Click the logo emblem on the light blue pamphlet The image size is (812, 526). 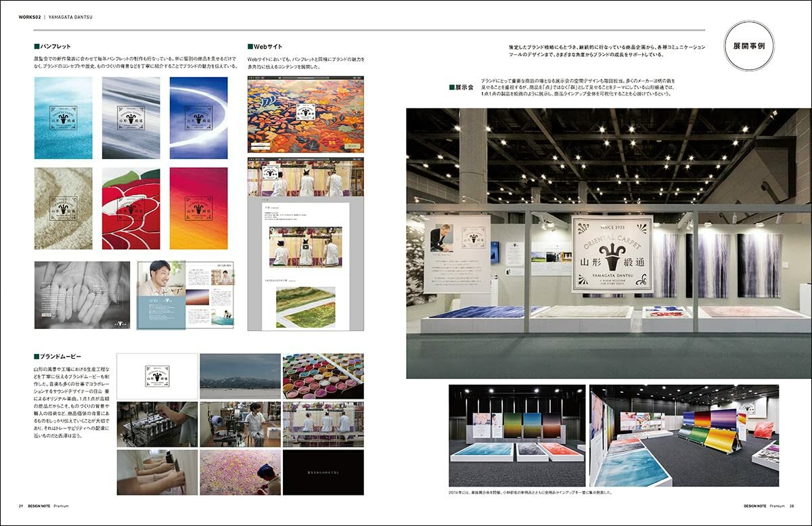coord(63,117)
